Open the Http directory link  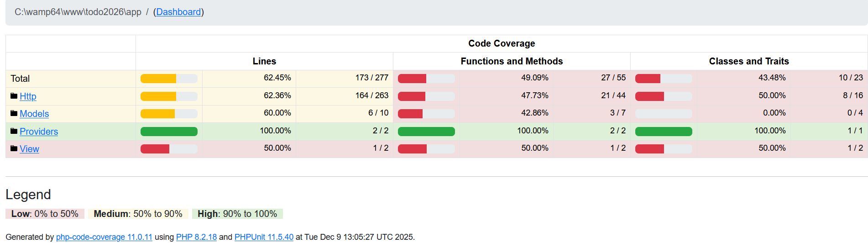[28, 96]
